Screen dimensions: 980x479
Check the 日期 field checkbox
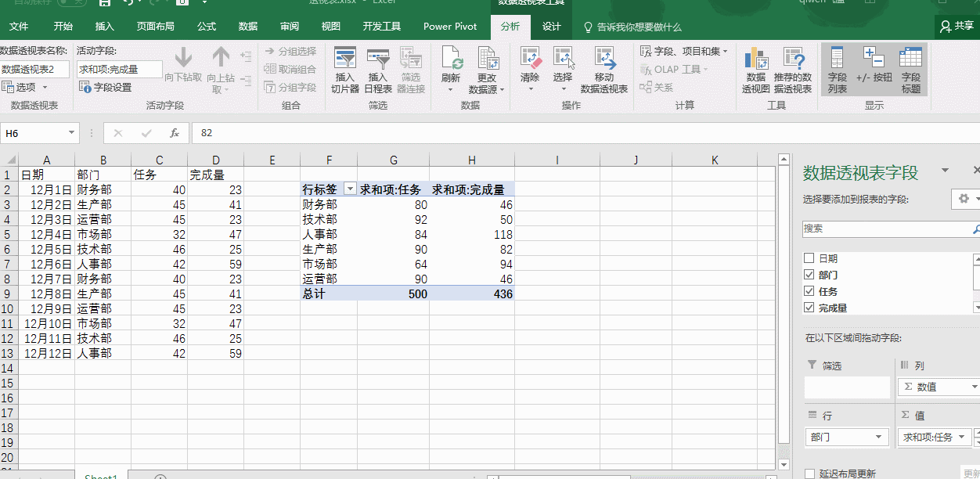tap(809, 258)
